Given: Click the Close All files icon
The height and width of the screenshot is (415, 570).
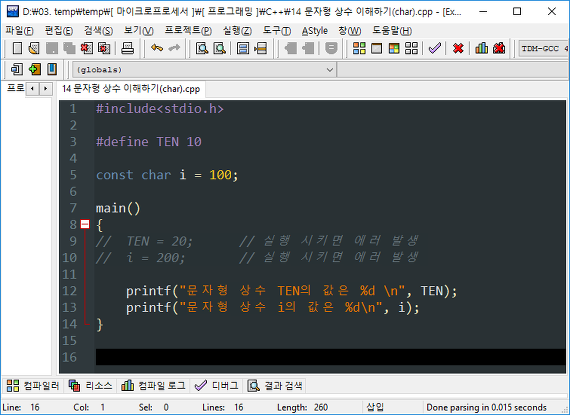Looking at the screenshot, I should pos(104,48).
